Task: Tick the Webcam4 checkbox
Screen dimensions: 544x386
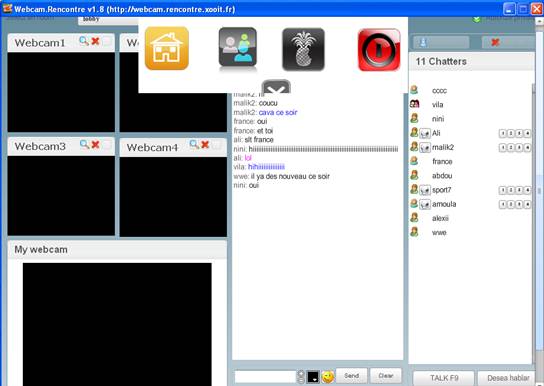Action: tap(217, 145)
